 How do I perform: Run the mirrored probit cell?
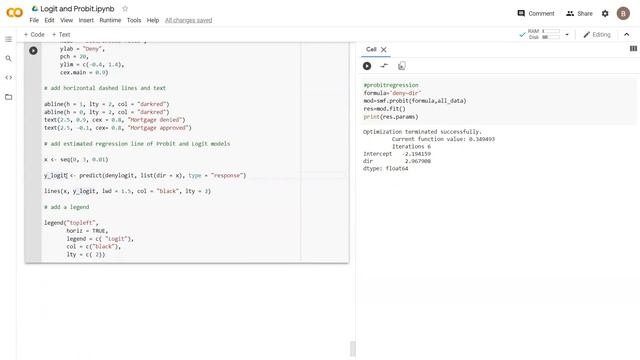coord(367,66)
